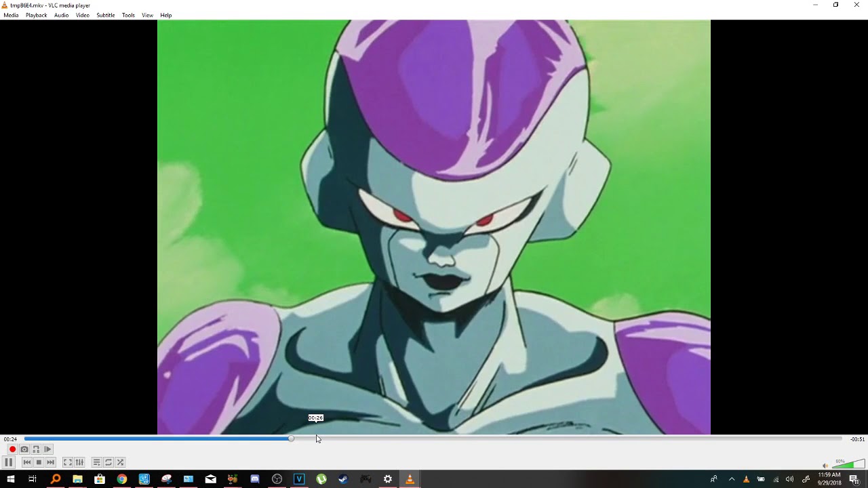Open the Subtitle menu

[x=105, y=15]
